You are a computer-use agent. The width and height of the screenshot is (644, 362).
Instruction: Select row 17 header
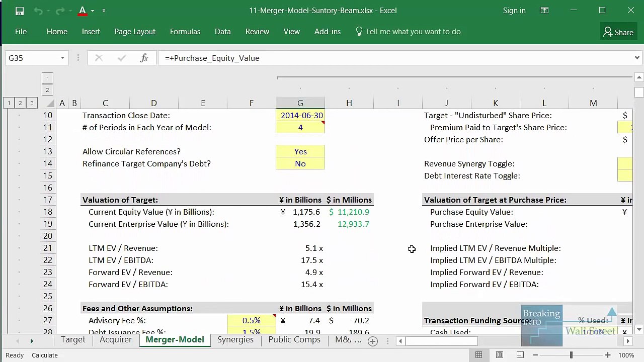tap(47, 200)
